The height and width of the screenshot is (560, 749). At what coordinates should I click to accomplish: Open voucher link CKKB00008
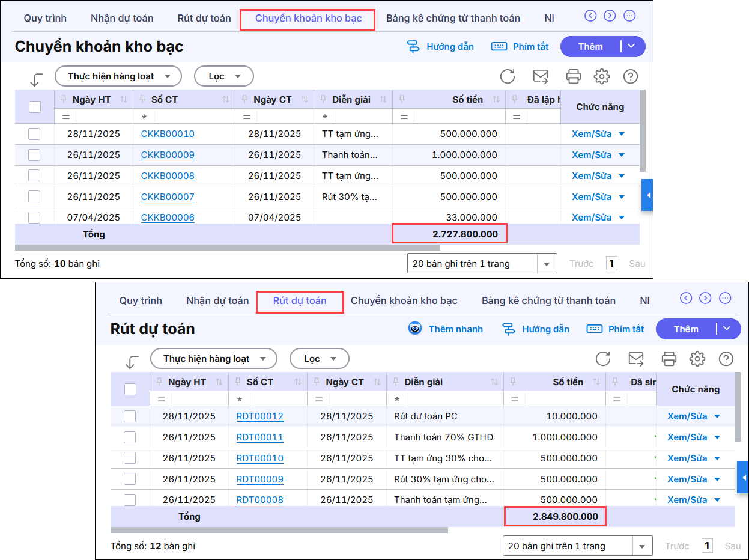[x=168, y=176]
